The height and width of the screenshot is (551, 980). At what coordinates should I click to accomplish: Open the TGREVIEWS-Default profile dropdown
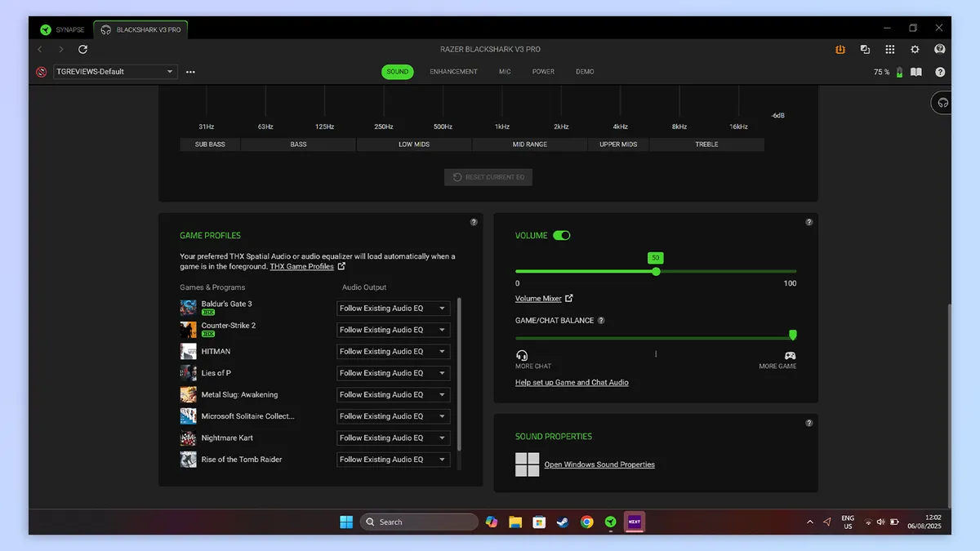pyautogui.click(x=114, y=72)
